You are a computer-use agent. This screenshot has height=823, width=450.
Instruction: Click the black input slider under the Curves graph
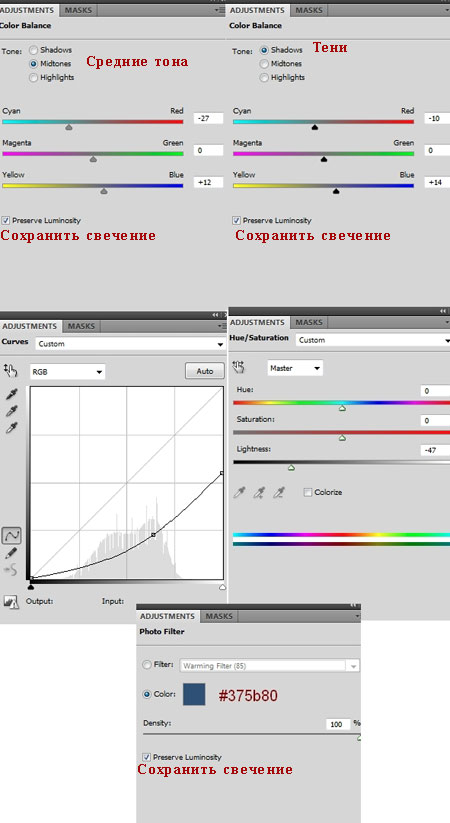coord(30,587)
